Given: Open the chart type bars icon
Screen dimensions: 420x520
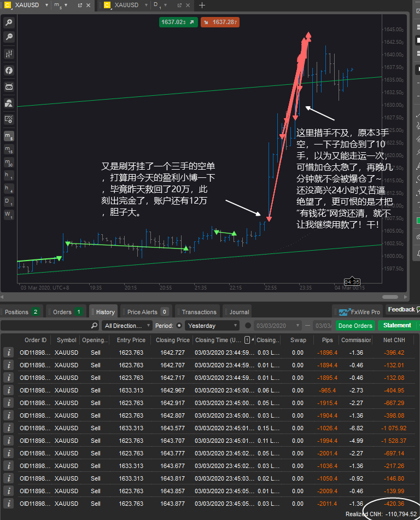Looking at the screenshot, I should coord(9,54).
